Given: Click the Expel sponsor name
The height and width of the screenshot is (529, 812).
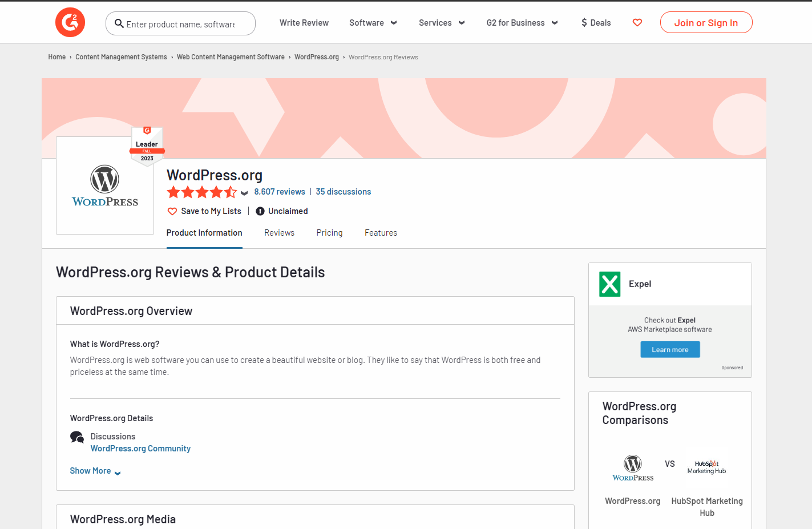Looking at the screenshot, I should click(640, 284).
